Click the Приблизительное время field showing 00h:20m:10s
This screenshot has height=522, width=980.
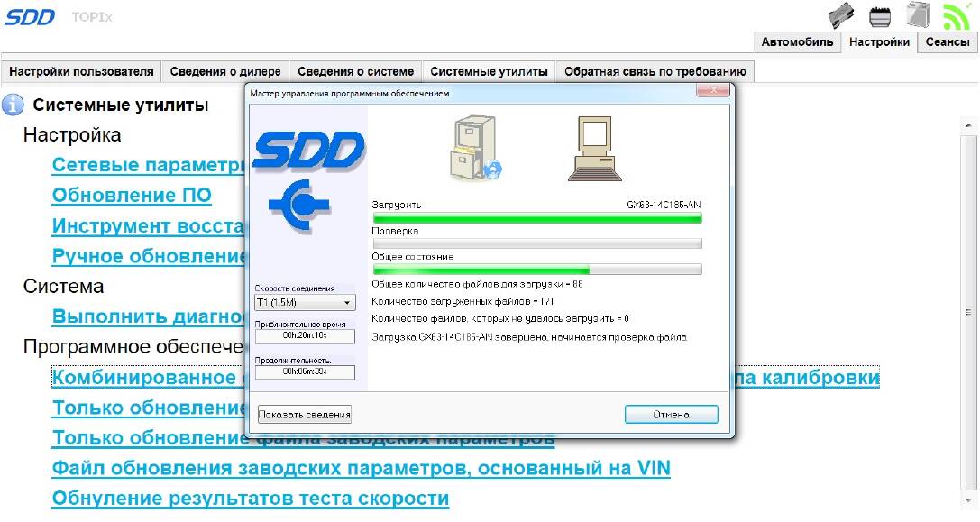coord(305,336)
